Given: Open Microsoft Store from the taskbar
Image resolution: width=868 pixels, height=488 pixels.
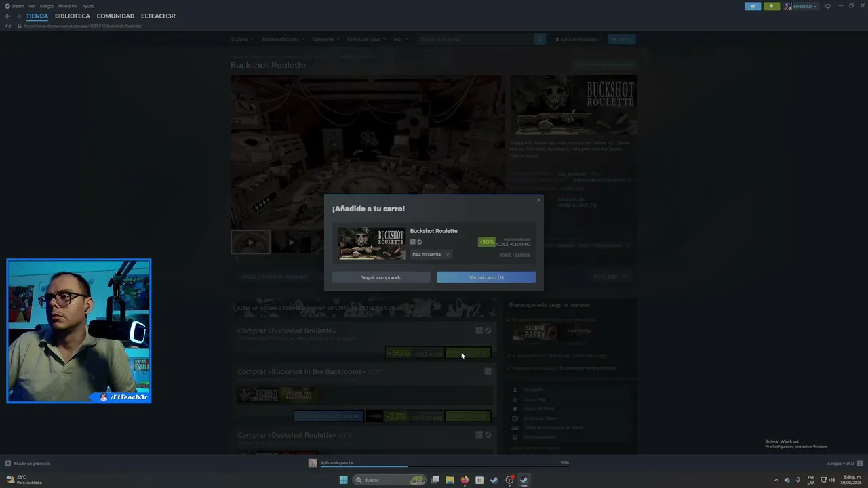Looking at the screenshot, I should click(x=479, y=480).
